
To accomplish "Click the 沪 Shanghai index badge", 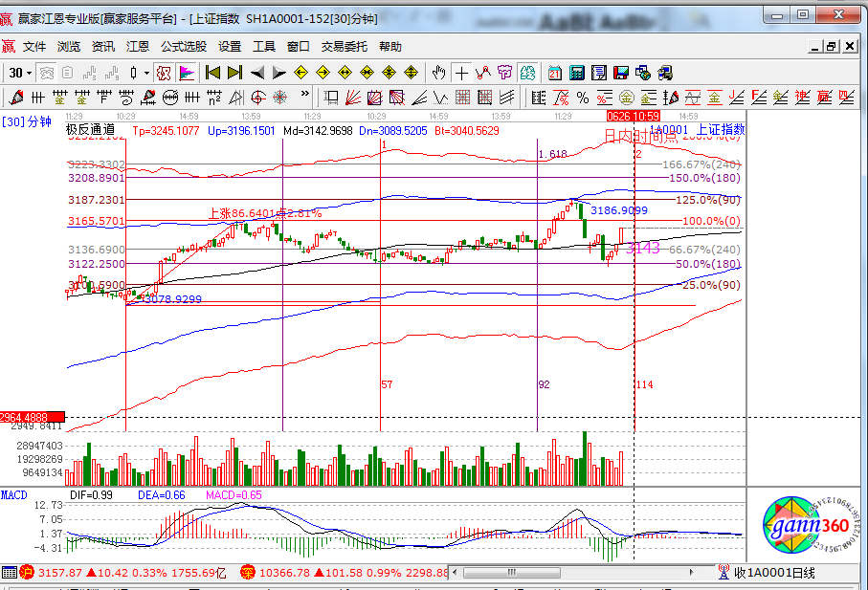I will [x=27, y=573].
